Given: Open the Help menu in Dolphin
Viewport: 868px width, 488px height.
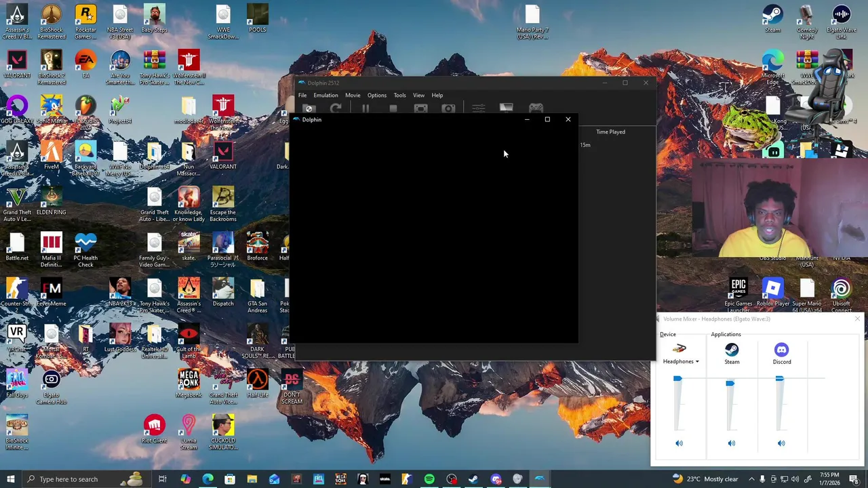Looking at the screenshot, I should coord(437,96).
